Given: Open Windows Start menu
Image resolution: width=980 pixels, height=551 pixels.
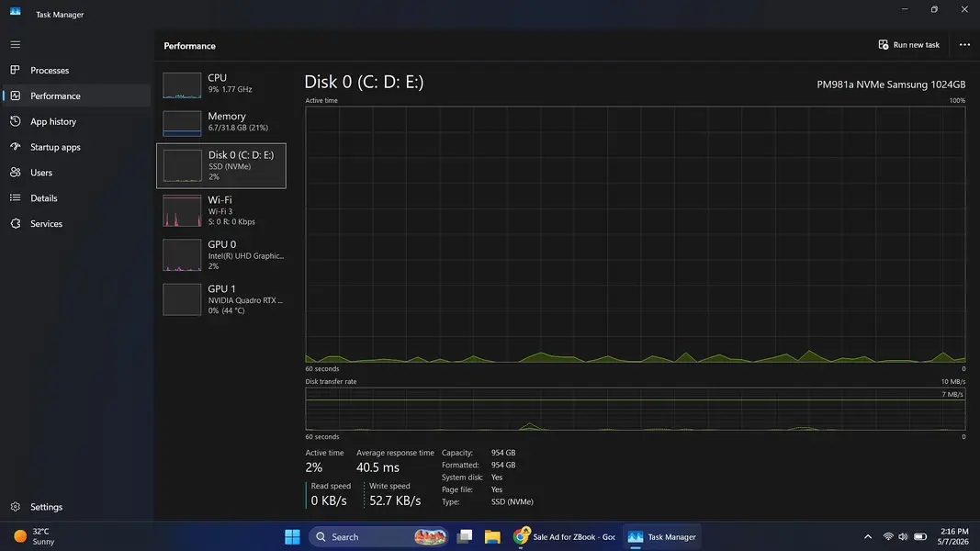Looking at the screenshot, I should [x=292, y=536].
